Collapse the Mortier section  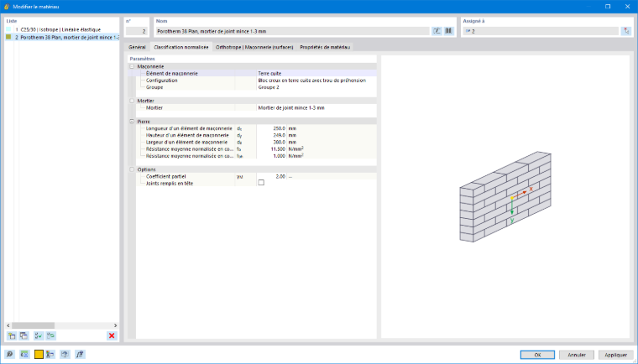[132, 101]
